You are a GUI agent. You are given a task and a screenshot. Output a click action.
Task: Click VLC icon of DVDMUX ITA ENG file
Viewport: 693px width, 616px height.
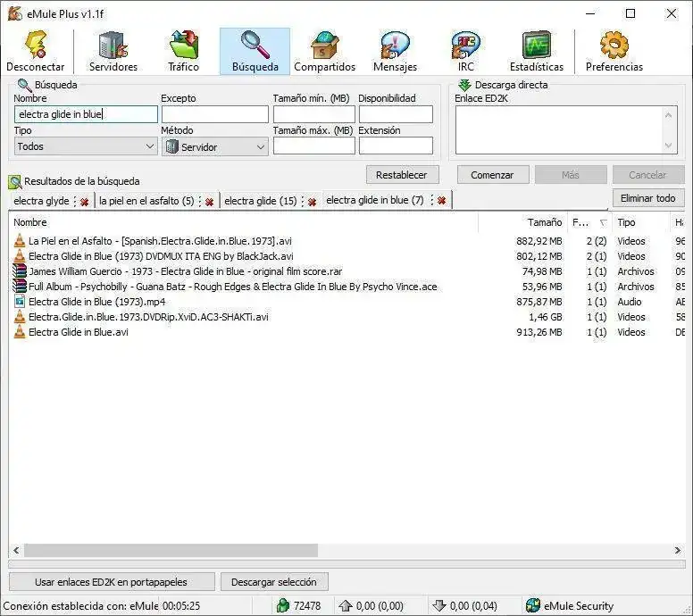pos(20,256)
